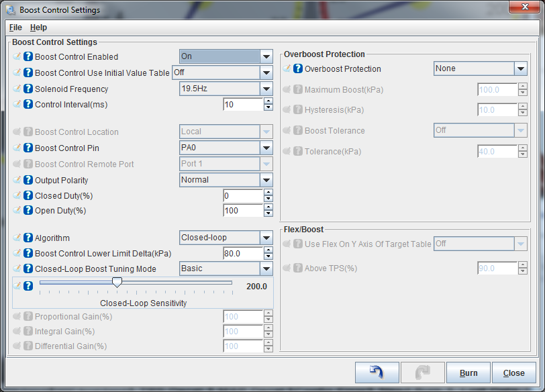
Task: Click the Tolerance(kPa) 40.0 field
Action: click(497, 151)
